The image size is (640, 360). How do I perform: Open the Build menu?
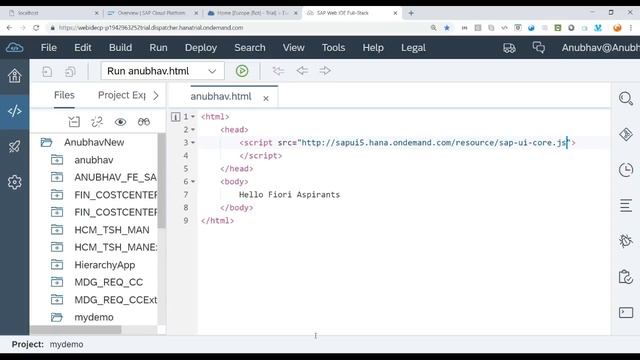120,48
